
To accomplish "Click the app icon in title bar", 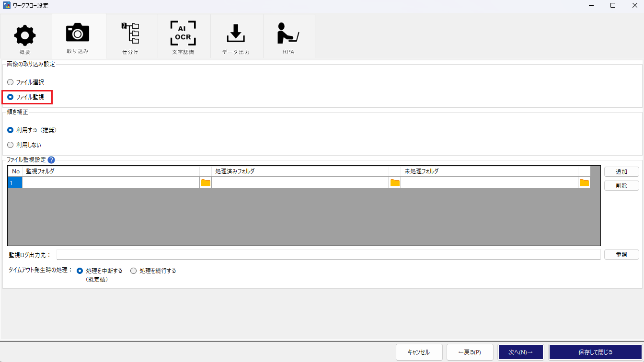I will [7, 5].
